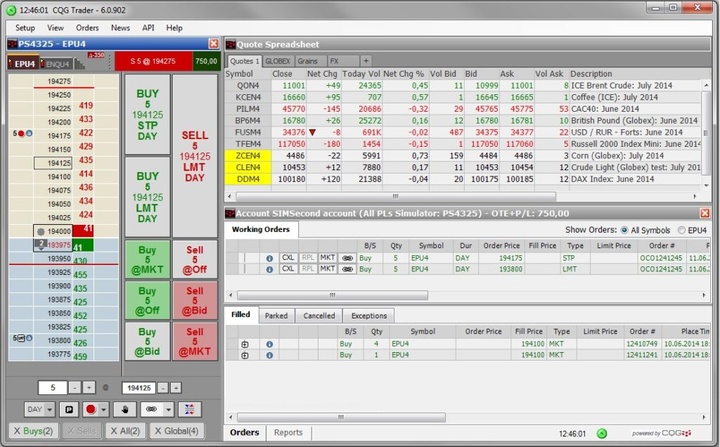Click the Sell 5 @Bid button
The height and width of the screenshot is (447, 720).
pyautogui.click(x=195, y=300)
